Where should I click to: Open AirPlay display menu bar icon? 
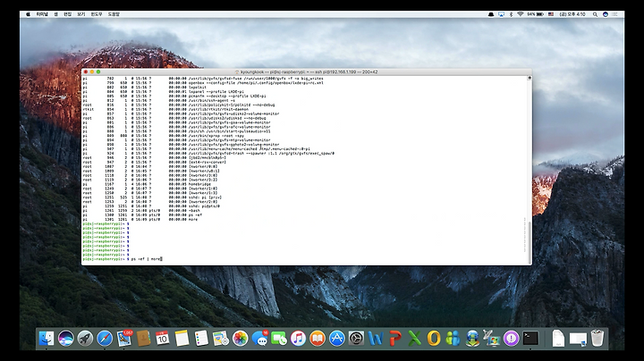501,14
